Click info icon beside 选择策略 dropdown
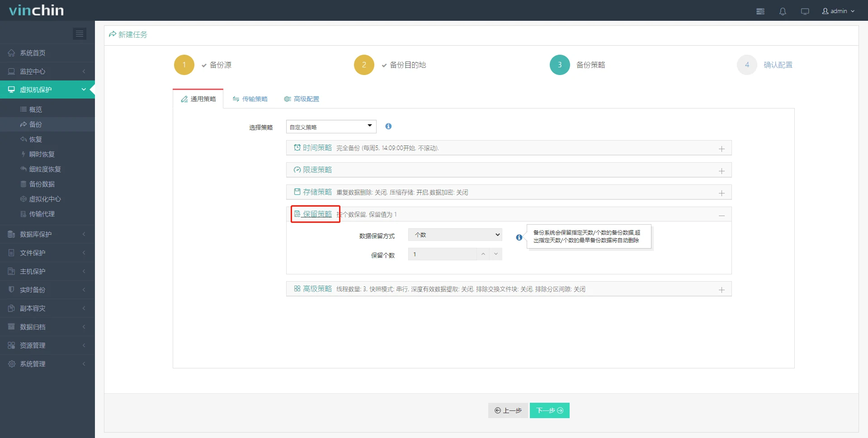The image size is (868, 438). [388, 126]
